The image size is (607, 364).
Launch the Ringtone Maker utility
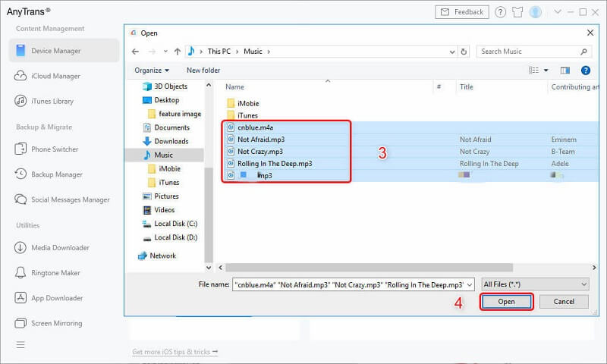[x=55, y=273]
